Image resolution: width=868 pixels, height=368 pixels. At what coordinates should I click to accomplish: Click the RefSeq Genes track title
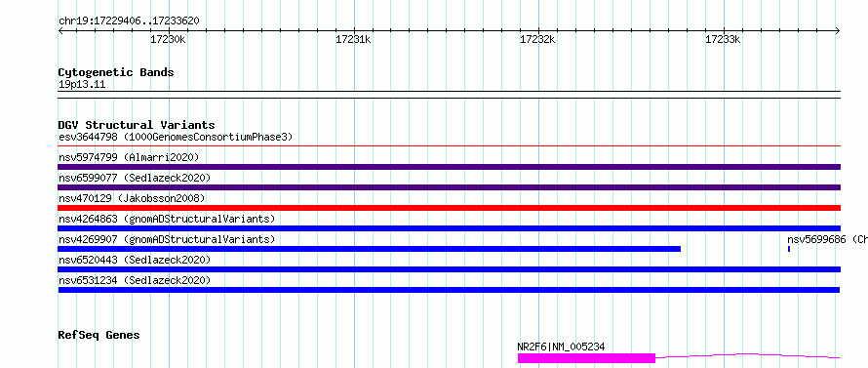tap(99, 336)
